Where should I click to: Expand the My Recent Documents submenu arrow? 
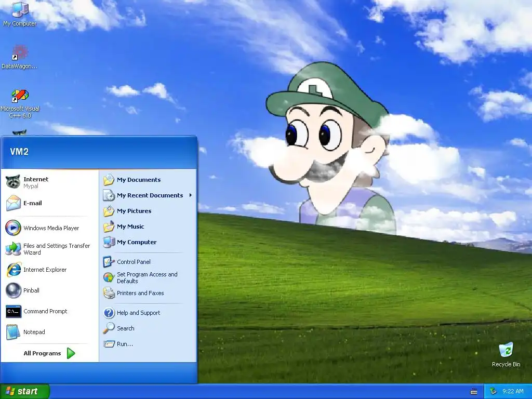(190, 195)
